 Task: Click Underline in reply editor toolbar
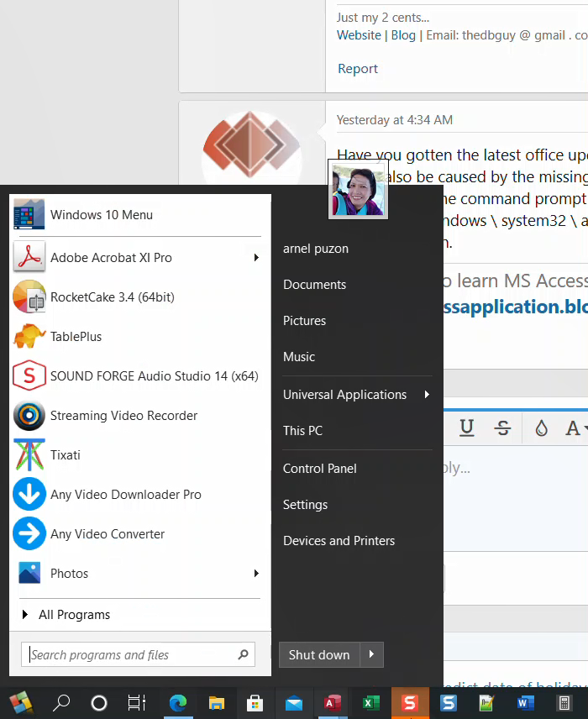[x=467, y=428]
